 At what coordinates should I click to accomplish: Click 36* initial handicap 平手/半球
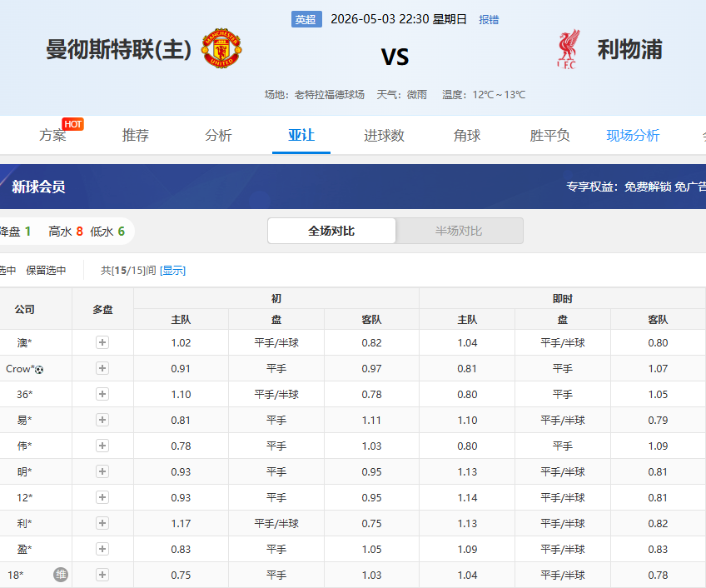[x=276, y=394]
